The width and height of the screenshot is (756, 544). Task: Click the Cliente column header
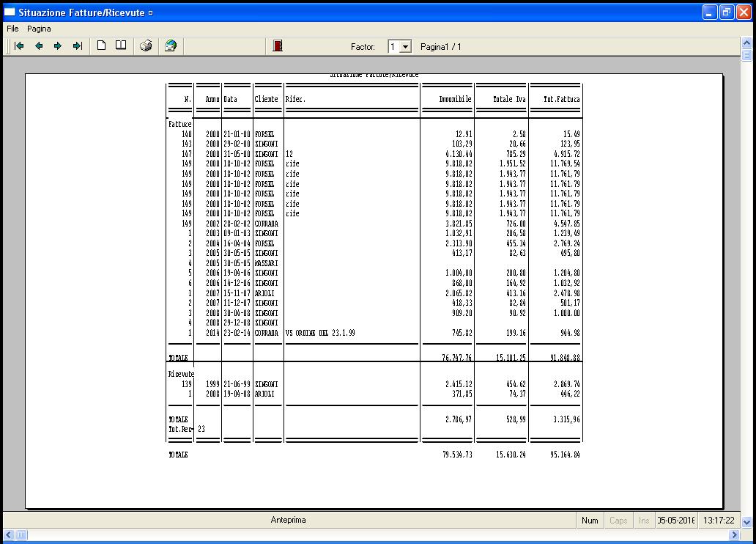coord(266,99)
